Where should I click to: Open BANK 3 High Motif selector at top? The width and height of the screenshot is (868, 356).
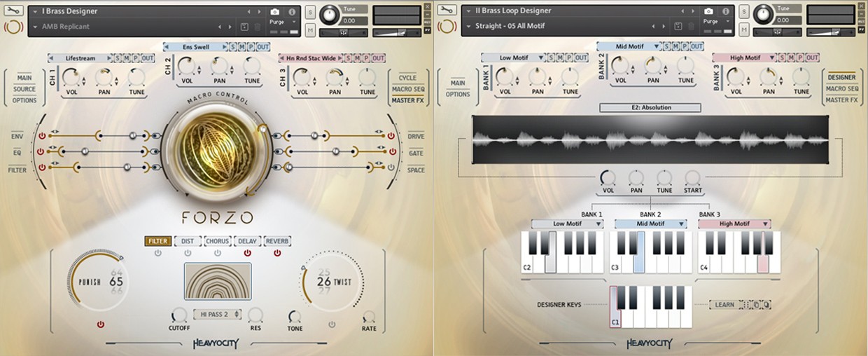[x=744, y=57]
